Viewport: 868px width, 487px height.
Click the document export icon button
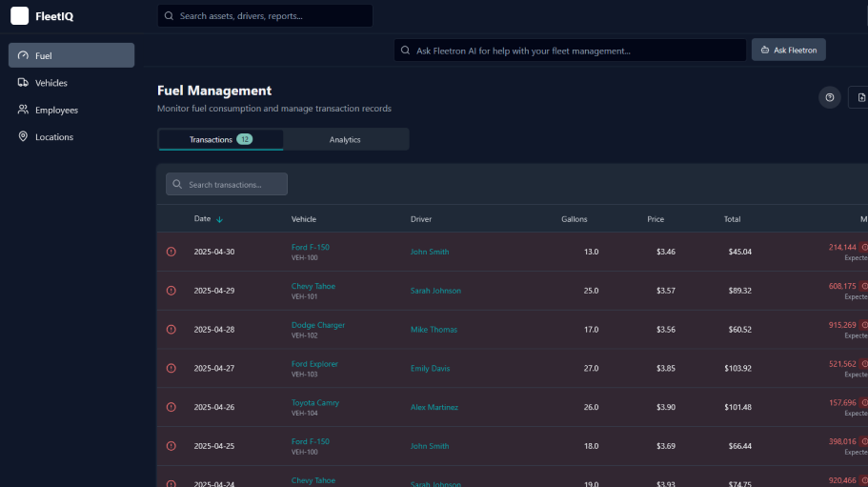coord(860,97)
